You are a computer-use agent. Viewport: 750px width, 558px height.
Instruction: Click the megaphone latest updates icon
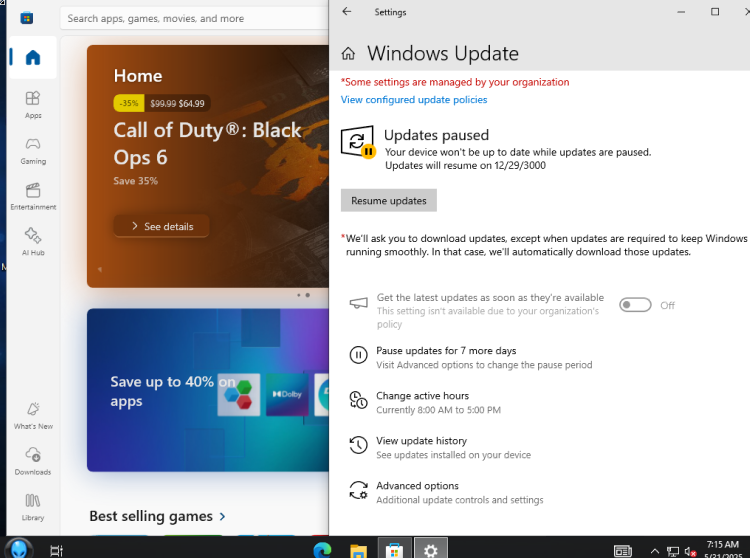pyautogui.click(x=358, y=303)
